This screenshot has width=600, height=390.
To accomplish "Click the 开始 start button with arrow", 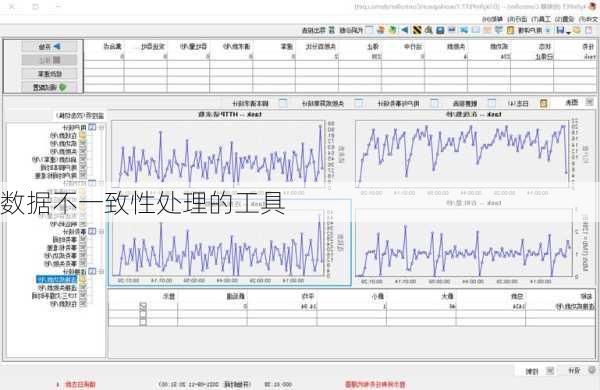I will point(49,47).
